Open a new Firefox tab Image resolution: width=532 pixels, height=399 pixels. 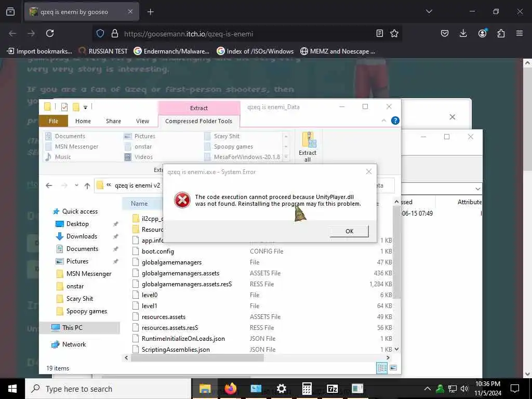click(x=150, y=12)
